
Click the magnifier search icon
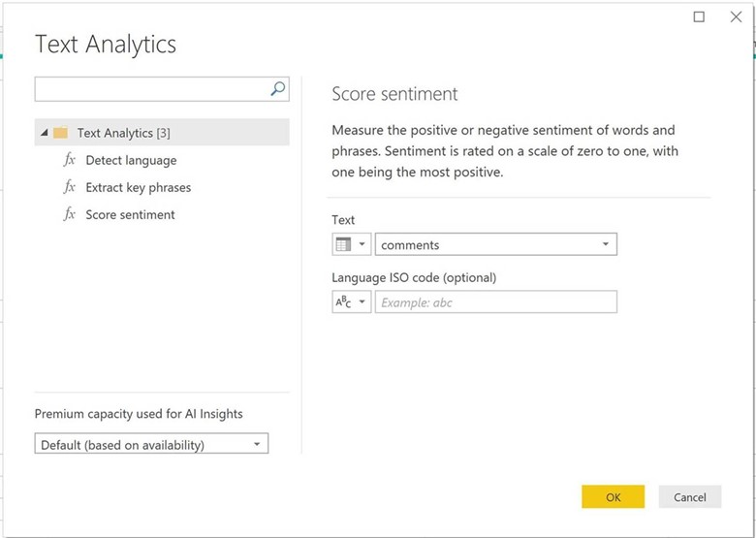(278, 89)
